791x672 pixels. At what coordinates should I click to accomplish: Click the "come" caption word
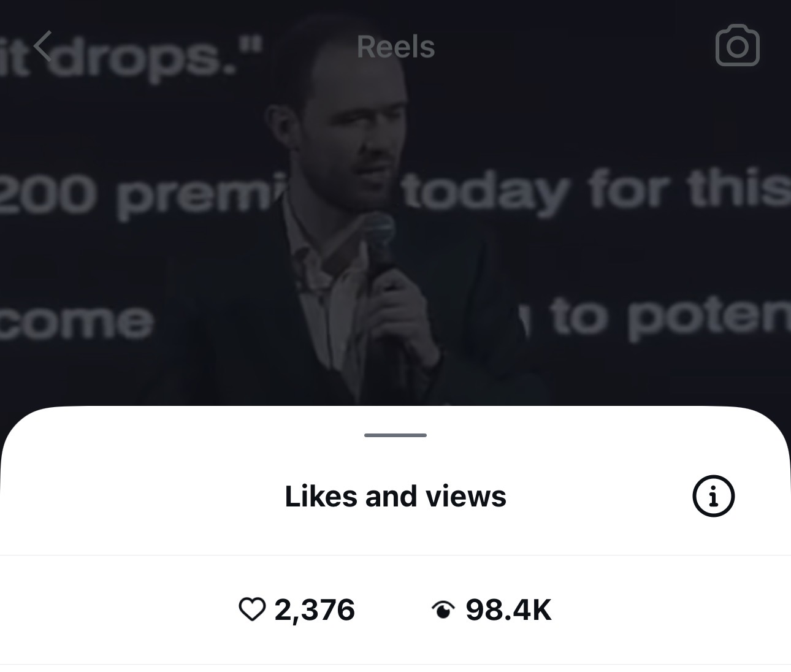click(77, 321)
